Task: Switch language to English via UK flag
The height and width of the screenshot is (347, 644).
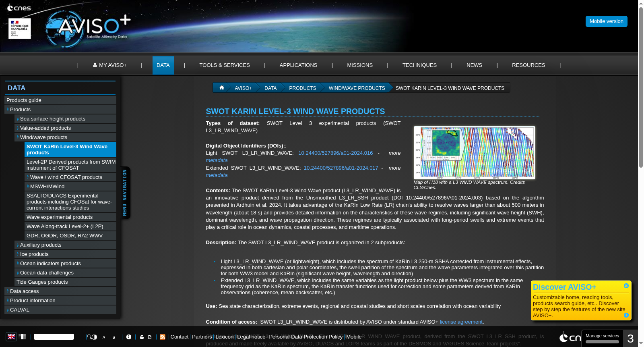Action: [x=11, y=337]
